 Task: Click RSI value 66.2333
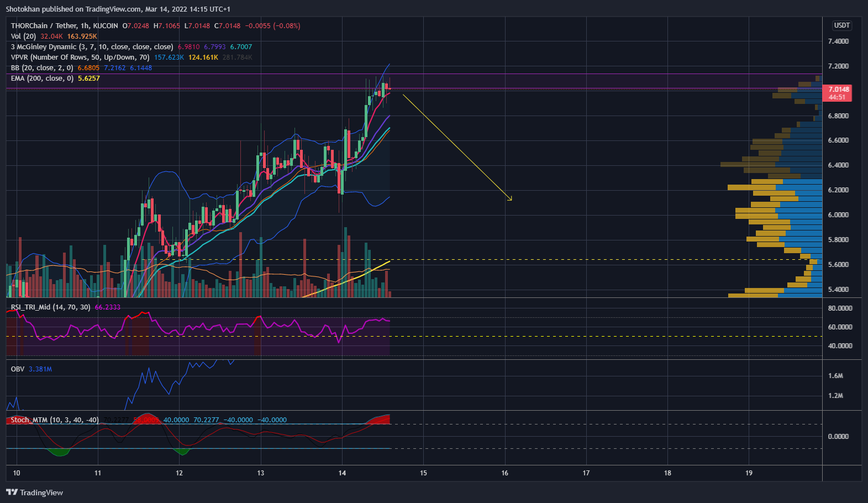108,307
